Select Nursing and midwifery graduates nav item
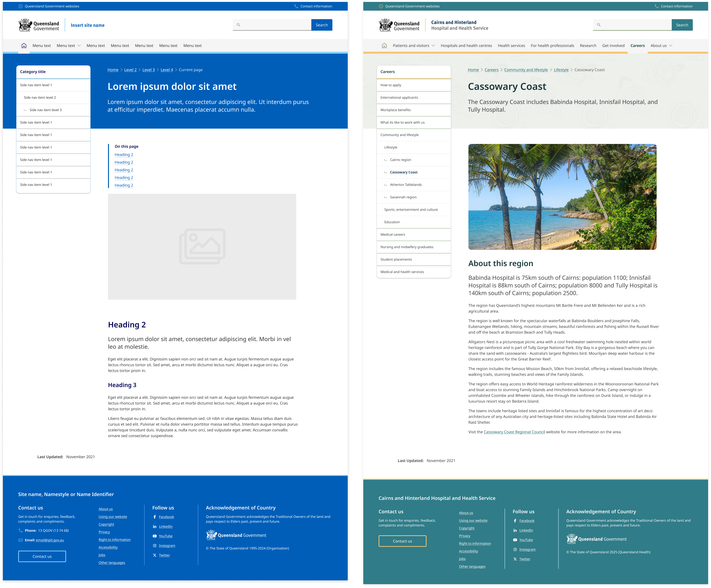Image resolution: width=711 pixels, height=588 pixels. [x=413, y=247]
